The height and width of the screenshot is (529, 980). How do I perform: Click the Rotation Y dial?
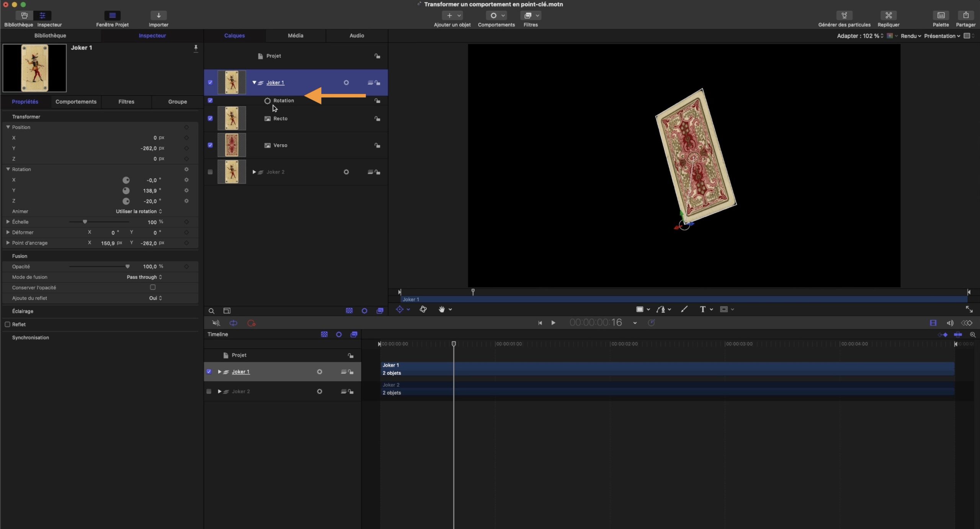tap(126, 191)
